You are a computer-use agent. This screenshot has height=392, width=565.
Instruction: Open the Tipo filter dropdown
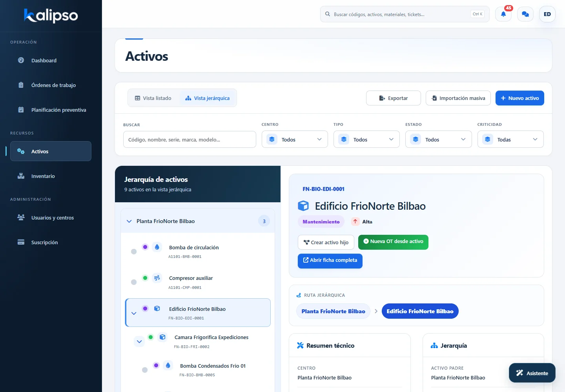click(366, 139)
